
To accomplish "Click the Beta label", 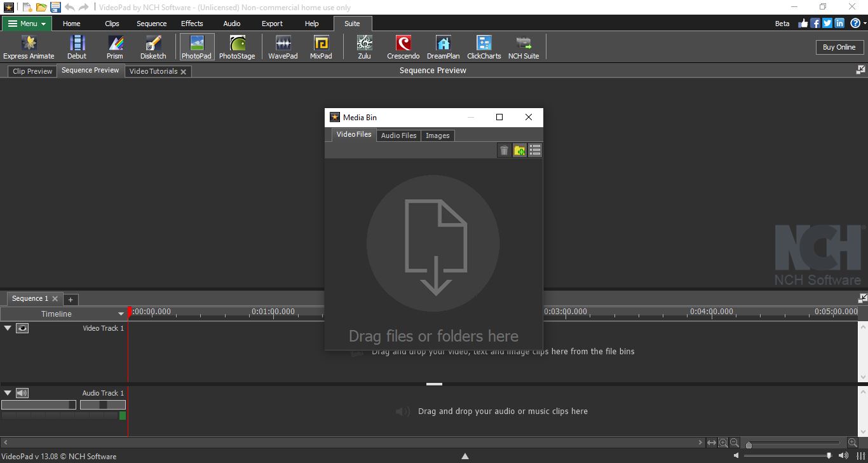I will [x=782, y=24].
